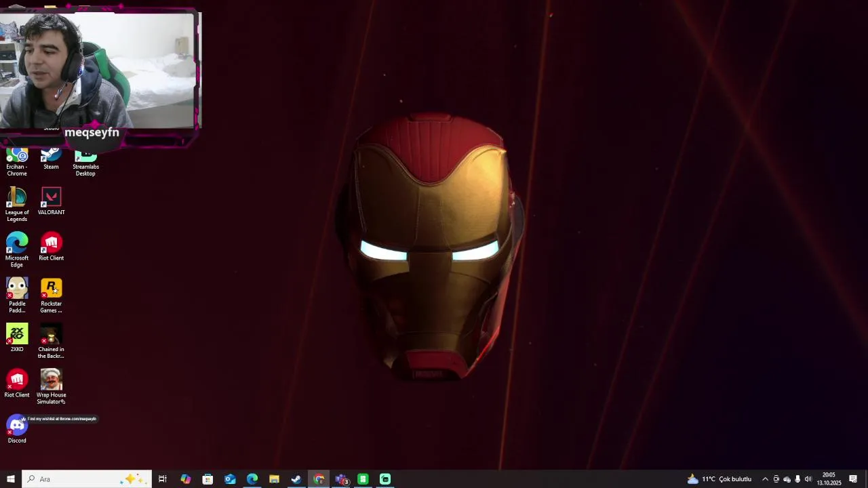Expand the hidden system tray icons chevron
This screenshot has width=868, height=488.
coord(765,479)
